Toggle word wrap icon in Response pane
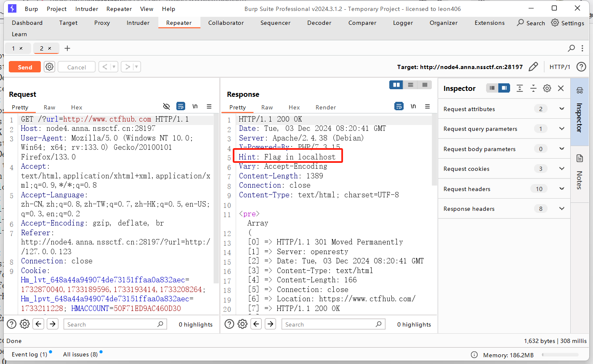This screenshot has width=593, height=364. [x=399, y=106]
